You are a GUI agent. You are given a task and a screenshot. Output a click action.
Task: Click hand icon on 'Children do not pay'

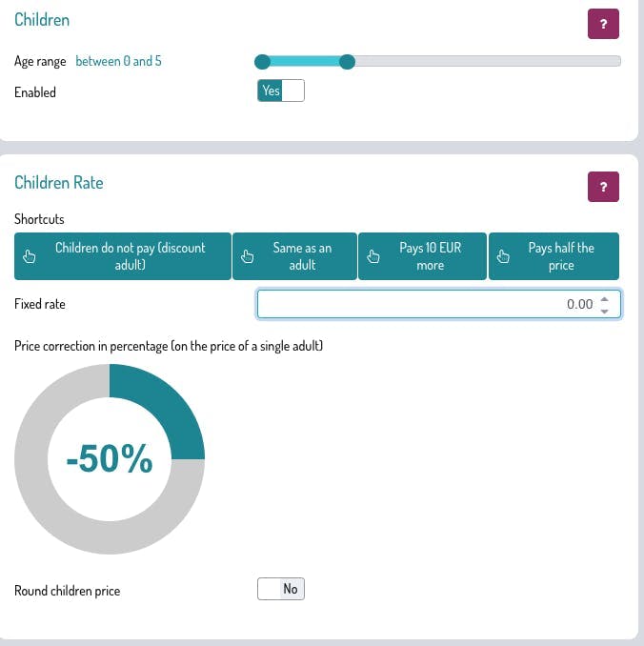29,256
